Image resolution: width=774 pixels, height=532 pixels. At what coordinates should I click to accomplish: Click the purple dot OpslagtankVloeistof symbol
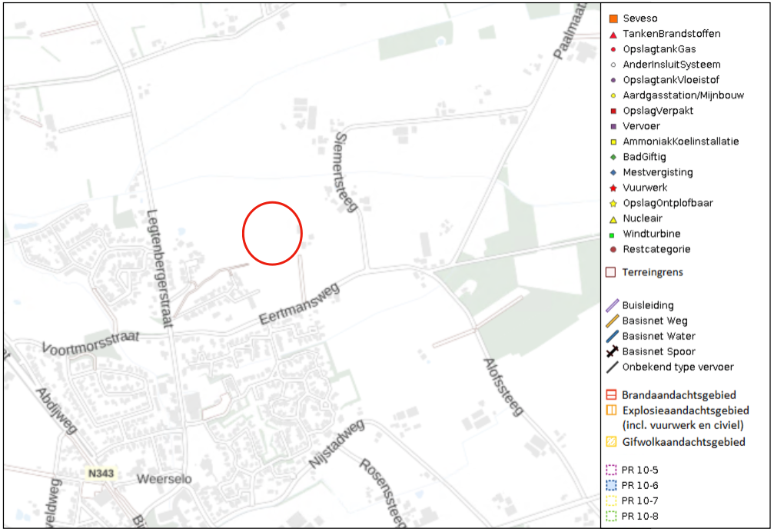pyautogui.click(x=613, y=80)
